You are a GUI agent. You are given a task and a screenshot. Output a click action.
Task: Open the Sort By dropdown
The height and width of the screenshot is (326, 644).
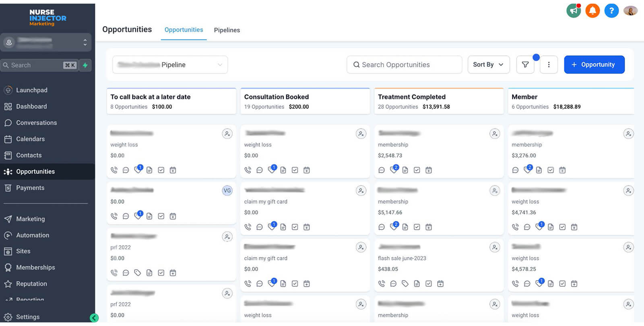[488, 65]
